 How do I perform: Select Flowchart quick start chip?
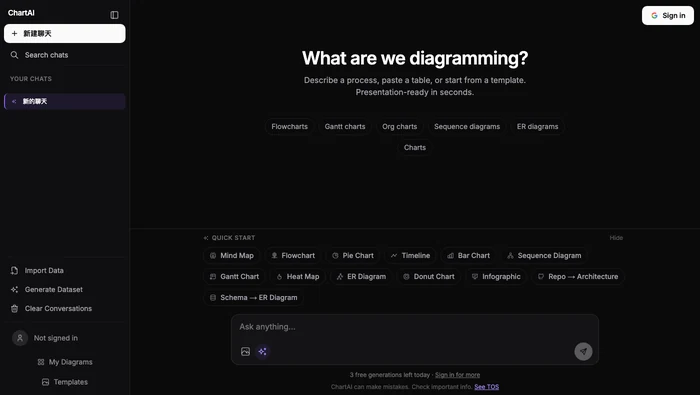[293, 255]
